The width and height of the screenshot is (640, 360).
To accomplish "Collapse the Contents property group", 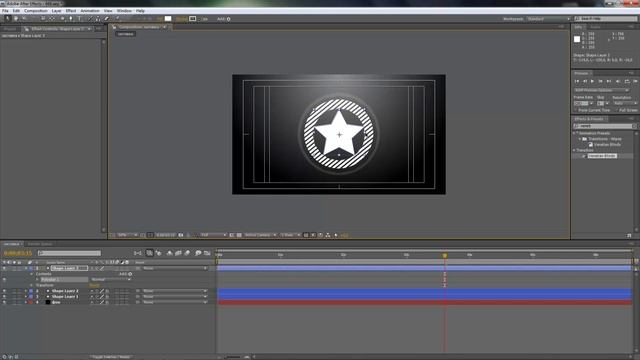I will pos(31,274).
